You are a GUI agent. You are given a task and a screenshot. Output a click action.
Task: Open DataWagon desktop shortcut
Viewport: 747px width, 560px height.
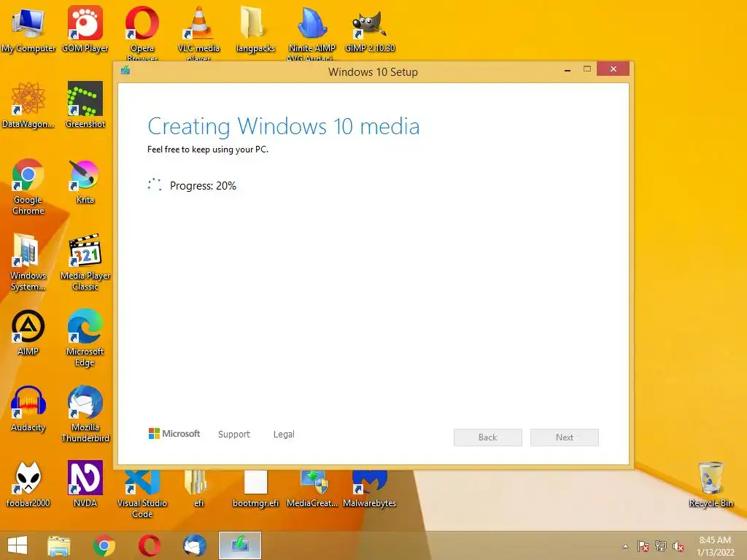click(28, 105)
